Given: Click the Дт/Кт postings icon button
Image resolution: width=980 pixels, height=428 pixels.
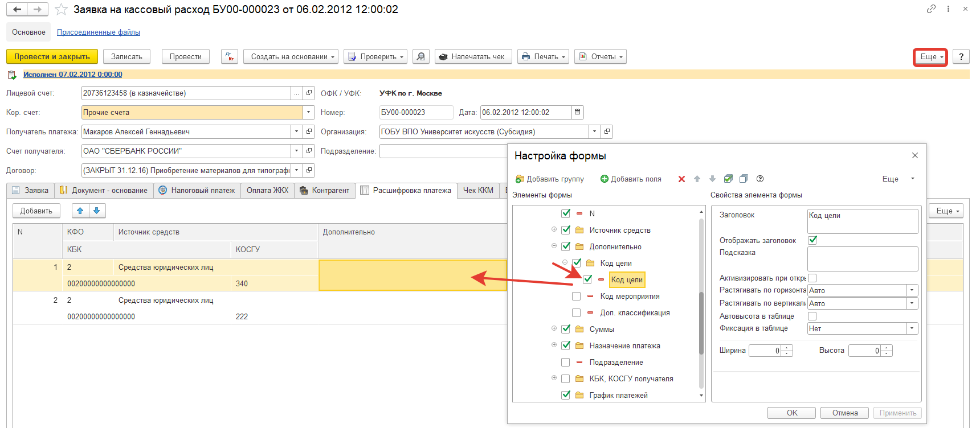Looking at the screenshot, I should [230, 56].
